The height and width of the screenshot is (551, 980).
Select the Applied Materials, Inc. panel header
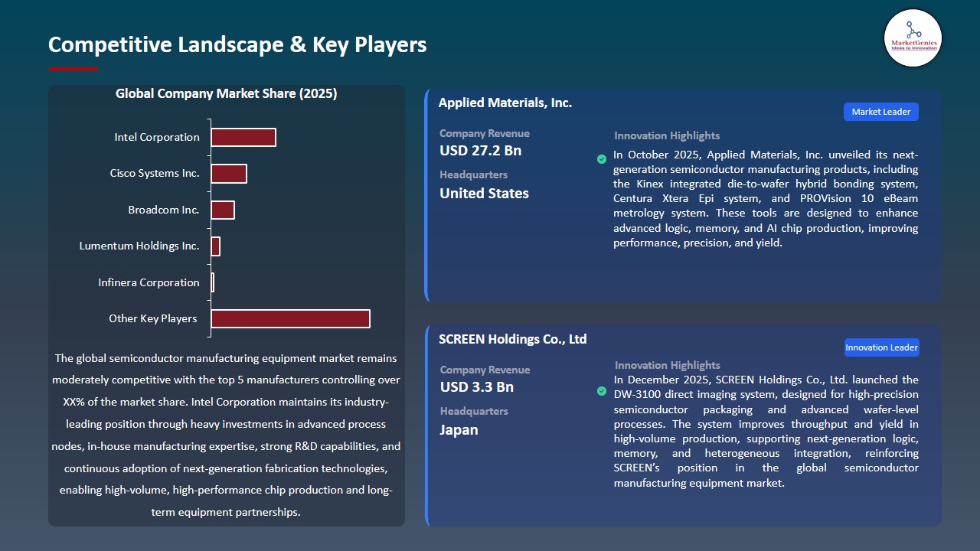pyautogui.click(x=505, y=103)
